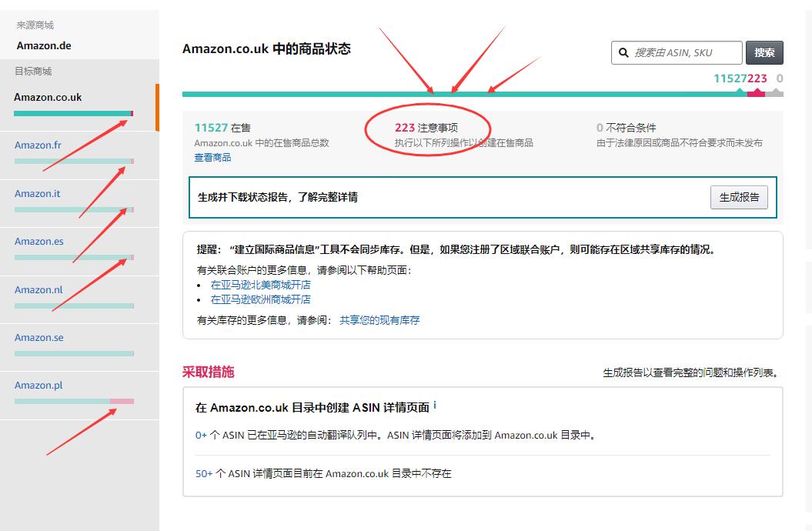Open the 查看商品 link

point(212,157)
